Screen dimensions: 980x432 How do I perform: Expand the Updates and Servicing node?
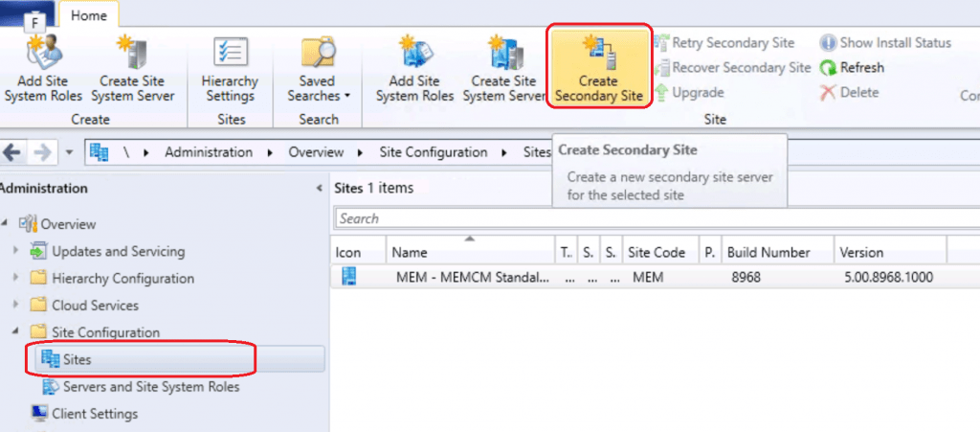17,251
